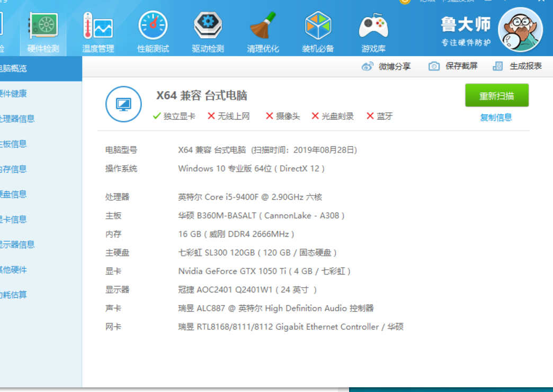This screenshot has height=392, width=553.
Task: Select the GeForce GTX 1050 Ti value
Action: click(x=264, y=271)
